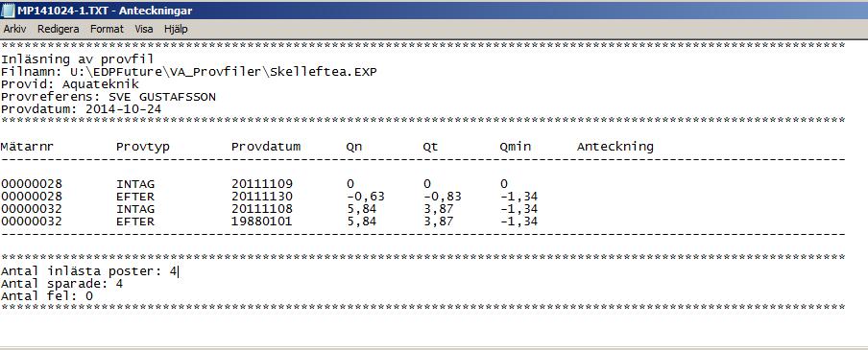
Task: Open the Format menu
Action: click(x=107, y=29)
